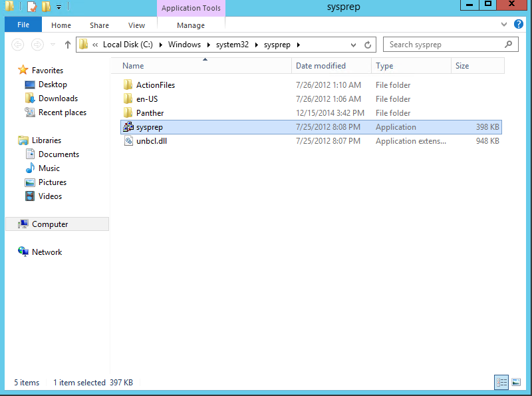Select the en-US folder icon
This screenshot has height=396, width=532.
pos(128,99)
